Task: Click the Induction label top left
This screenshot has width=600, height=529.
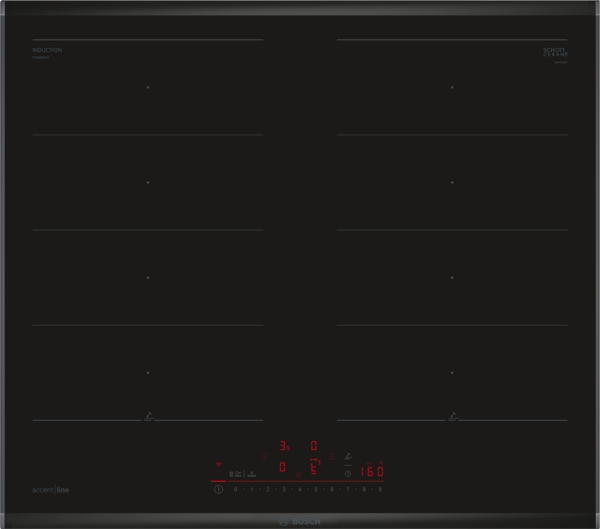Action: click(x=47, y=49)
